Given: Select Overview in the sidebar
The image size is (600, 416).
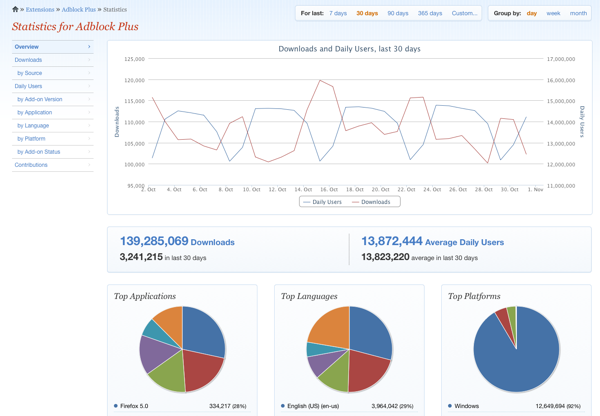Looking at the screenshot, I should coord(52,47).
